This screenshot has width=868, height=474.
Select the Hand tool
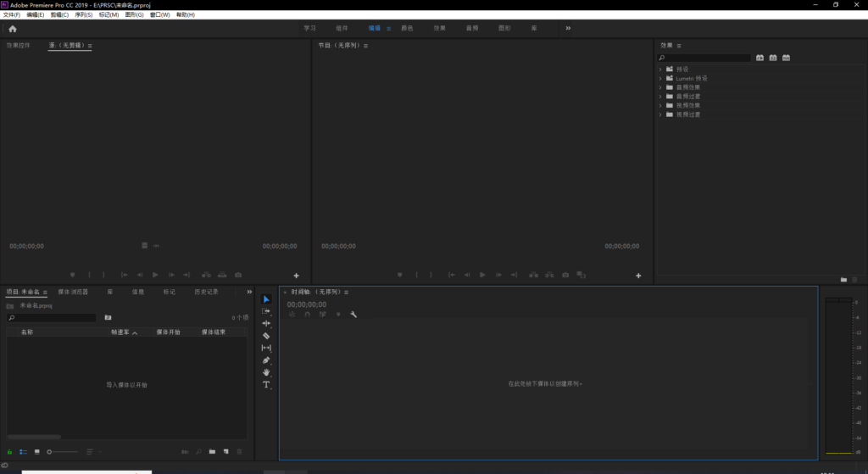(x=266, y=372)
